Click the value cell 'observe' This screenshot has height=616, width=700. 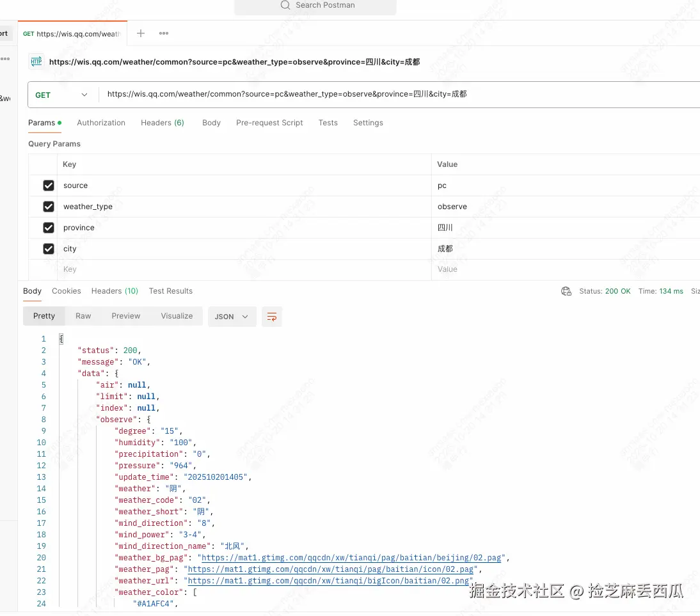coord(566,207)
